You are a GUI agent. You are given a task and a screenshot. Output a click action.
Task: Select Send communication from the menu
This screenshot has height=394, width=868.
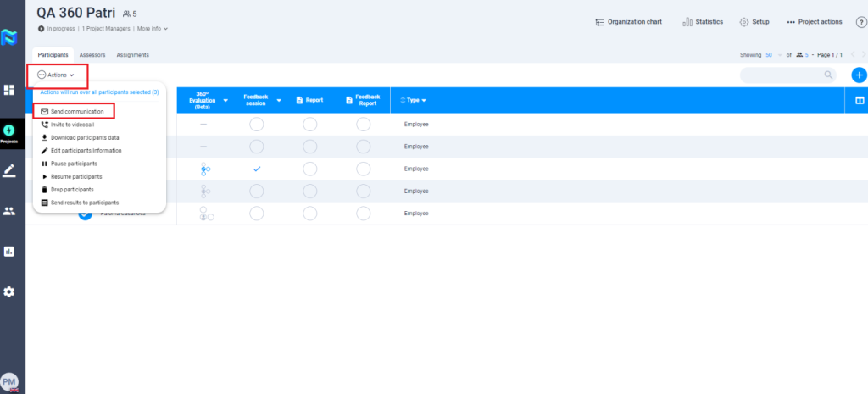76,111
